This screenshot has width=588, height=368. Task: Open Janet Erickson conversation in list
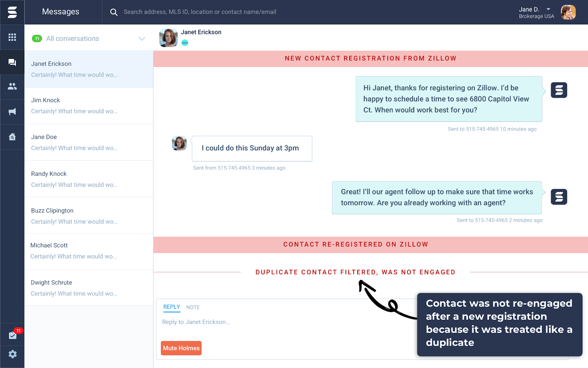(x=89, y=69)
